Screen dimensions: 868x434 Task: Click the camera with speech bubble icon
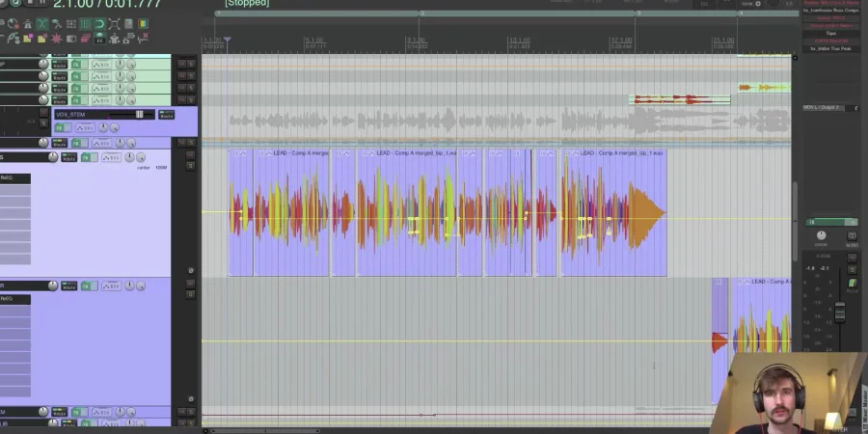pyautogui.click(x=128, y=39)
